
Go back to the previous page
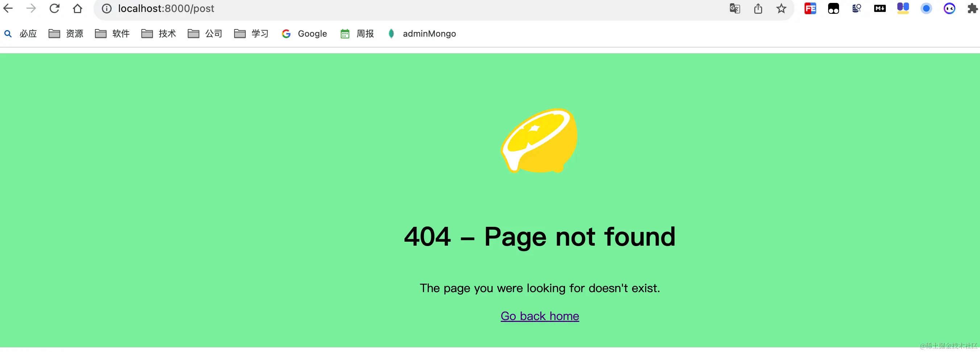(8, 8)
